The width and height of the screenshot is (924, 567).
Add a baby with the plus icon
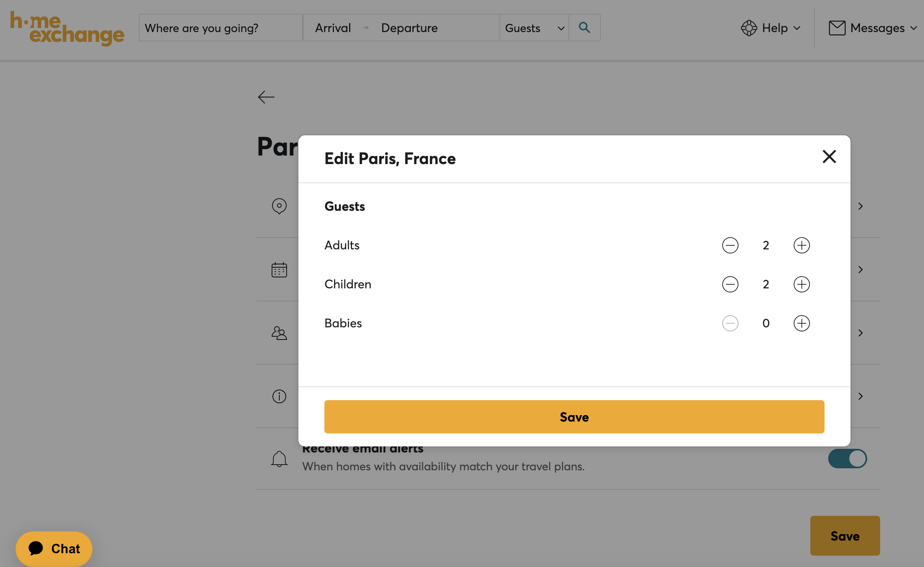(801, 323)
